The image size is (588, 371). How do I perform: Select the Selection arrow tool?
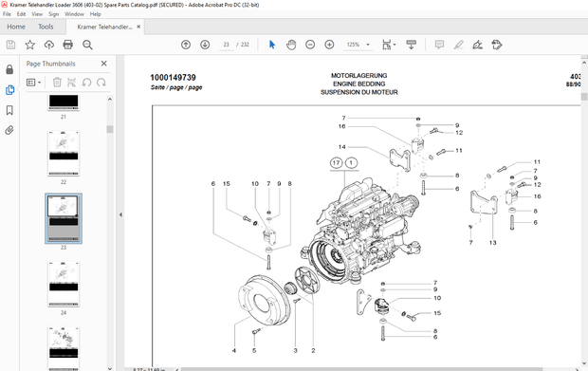pos(272,45)
